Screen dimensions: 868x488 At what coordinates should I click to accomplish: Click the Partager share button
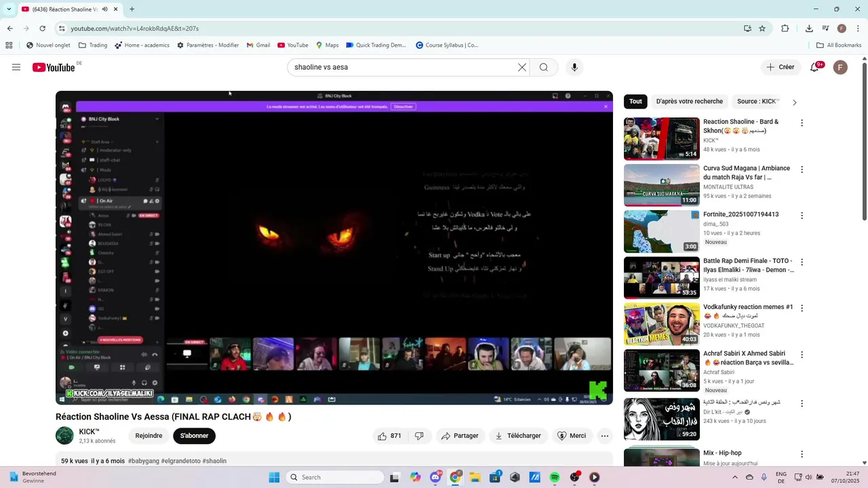point(460,436)
